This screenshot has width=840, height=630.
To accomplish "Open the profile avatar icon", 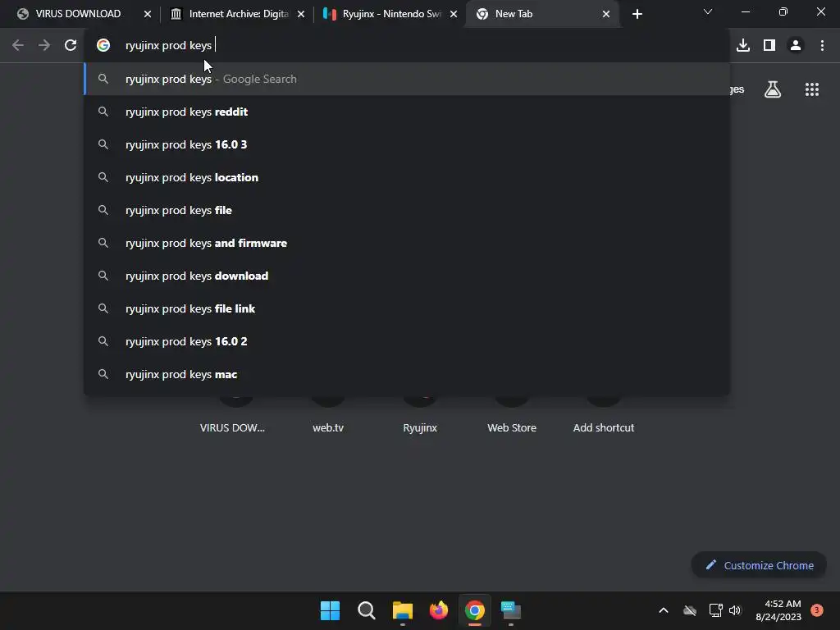I will click(796, 45).
